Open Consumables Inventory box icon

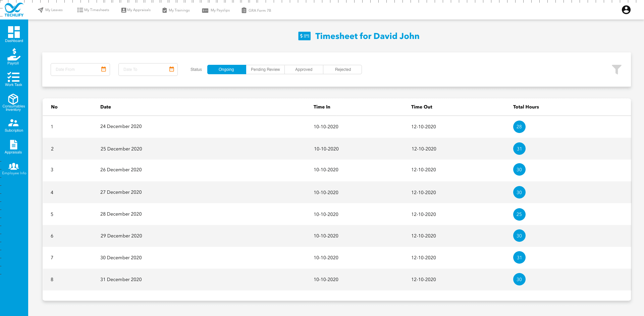13,99
